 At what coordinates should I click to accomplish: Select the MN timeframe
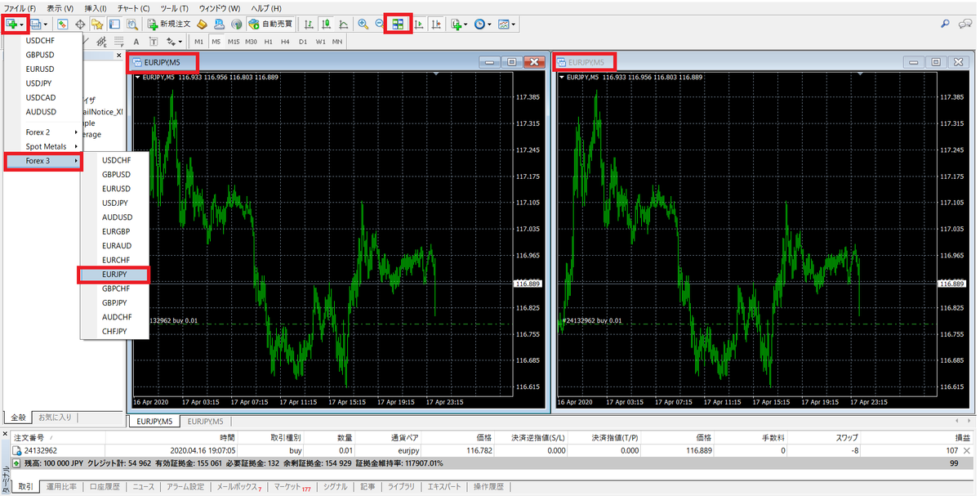[336, 42]
